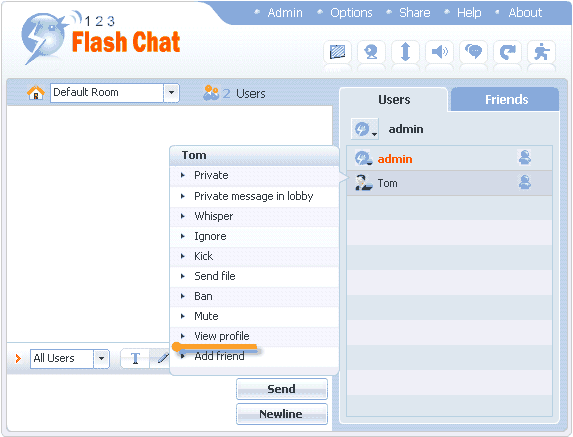Click profile icon beside admin user row

525,158
